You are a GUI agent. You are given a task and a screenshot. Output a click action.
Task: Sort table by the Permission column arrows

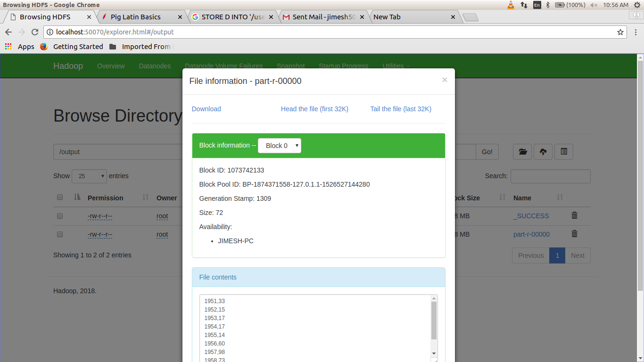click(x=146, y=197)
